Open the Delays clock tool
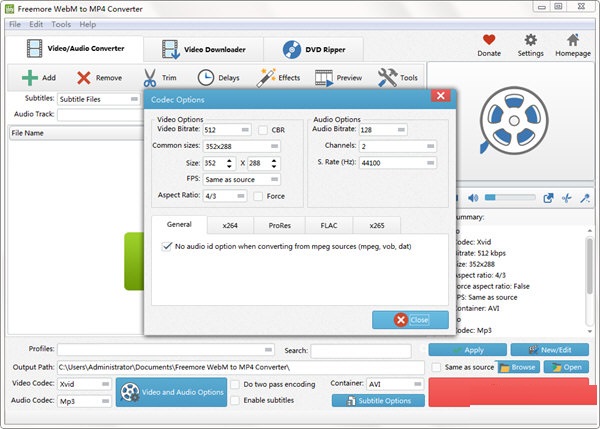 click(x=205, y=78)
